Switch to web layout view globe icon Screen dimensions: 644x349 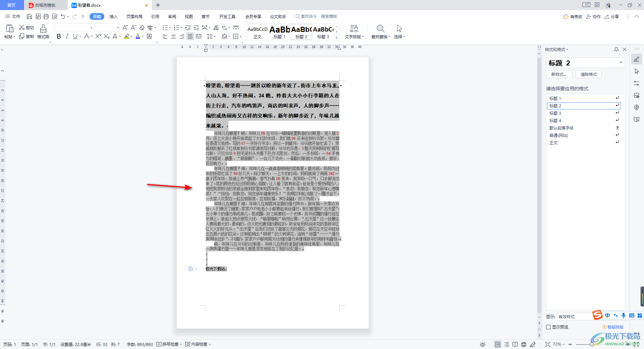point(524,344)
